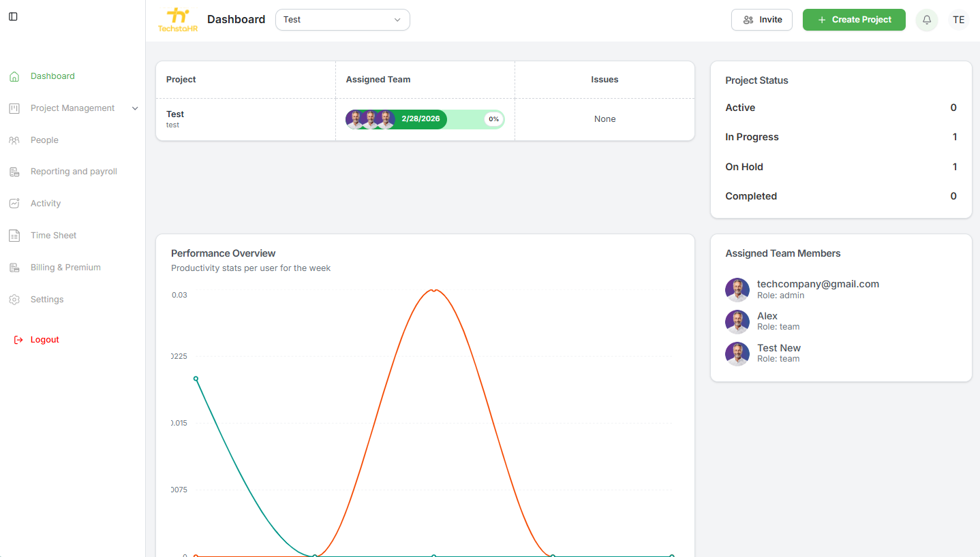
Task: Open Alex's team member entry
Action: pos(767,320)
